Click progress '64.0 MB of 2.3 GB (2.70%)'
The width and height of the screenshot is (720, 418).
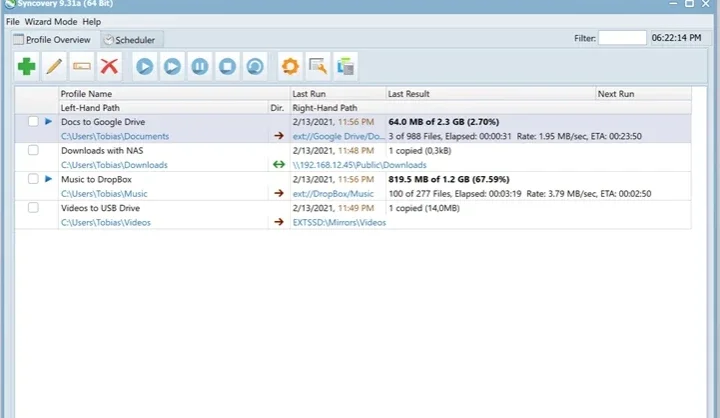pos(444,122)
